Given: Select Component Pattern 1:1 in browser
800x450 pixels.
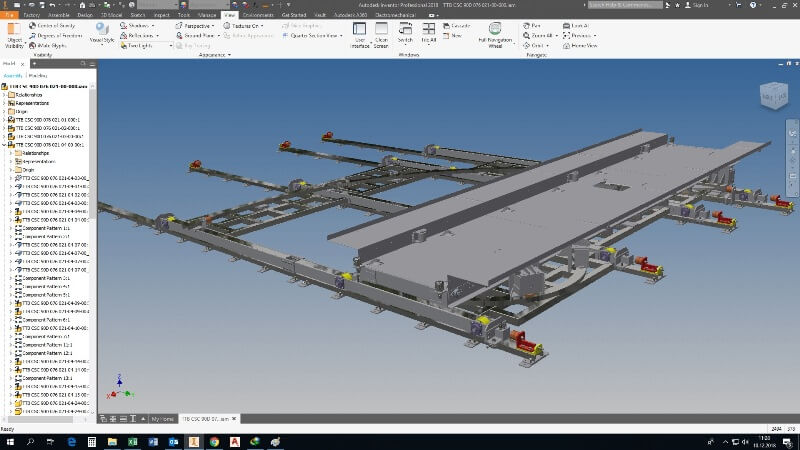Looking at the screenshot, I should (x=46, y=228).
